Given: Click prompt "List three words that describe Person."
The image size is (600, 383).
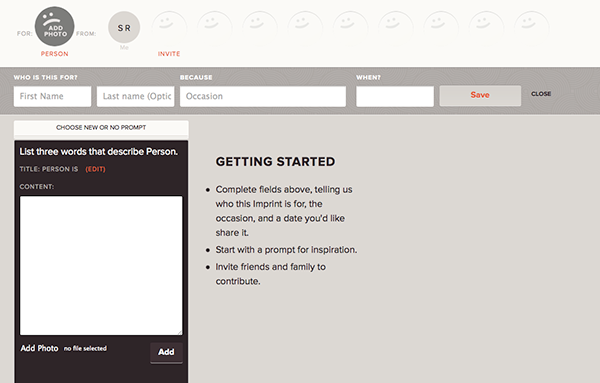Looking at the screenshot, I should 99,152.
